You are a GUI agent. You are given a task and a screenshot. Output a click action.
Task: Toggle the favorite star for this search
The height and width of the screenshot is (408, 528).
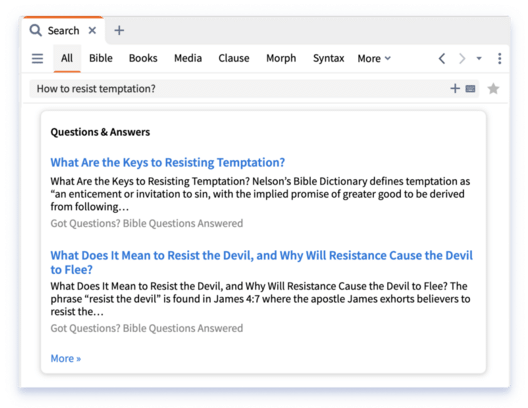493,89
